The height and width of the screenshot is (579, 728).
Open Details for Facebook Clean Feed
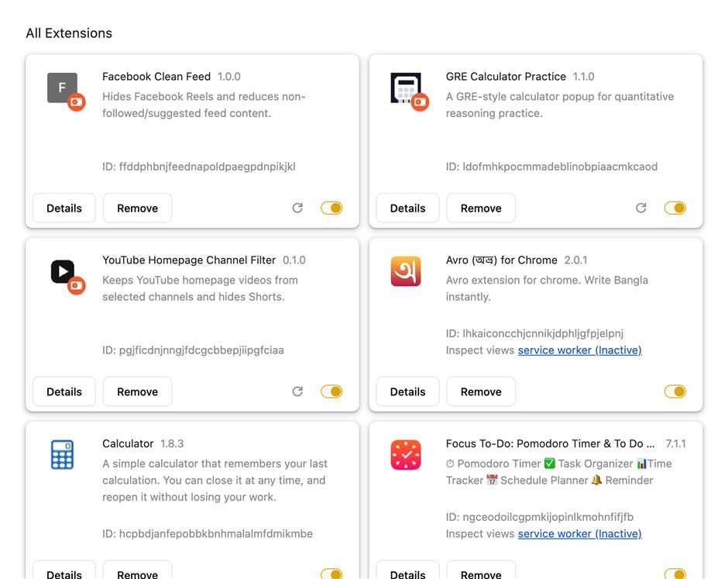tap(64, 209)
